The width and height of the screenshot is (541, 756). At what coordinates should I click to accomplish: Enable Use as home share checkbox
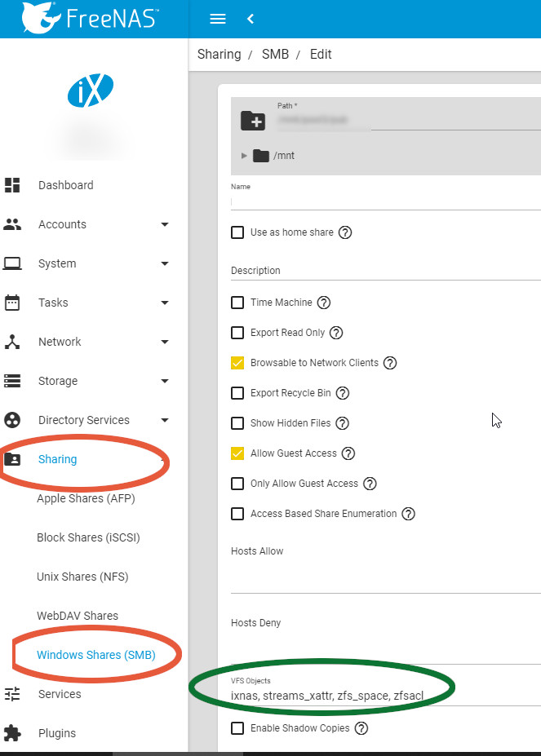click(237, 232)
